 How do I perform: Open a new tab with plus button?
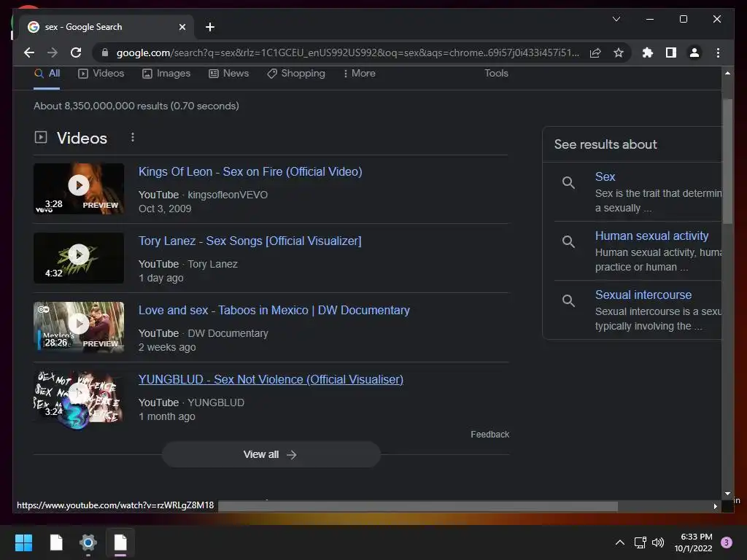pyautogui.click(x=209, y=27)
